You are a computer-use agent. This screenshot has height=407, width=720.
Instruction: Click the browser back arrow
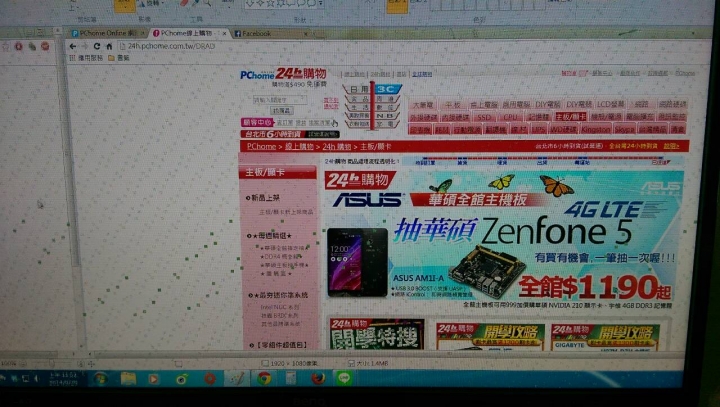[73, 46]
